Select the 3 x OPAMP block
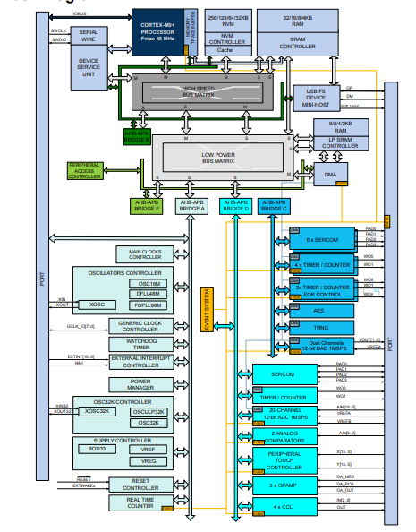This screenshot has width=416, height=532. pos(284,485)
